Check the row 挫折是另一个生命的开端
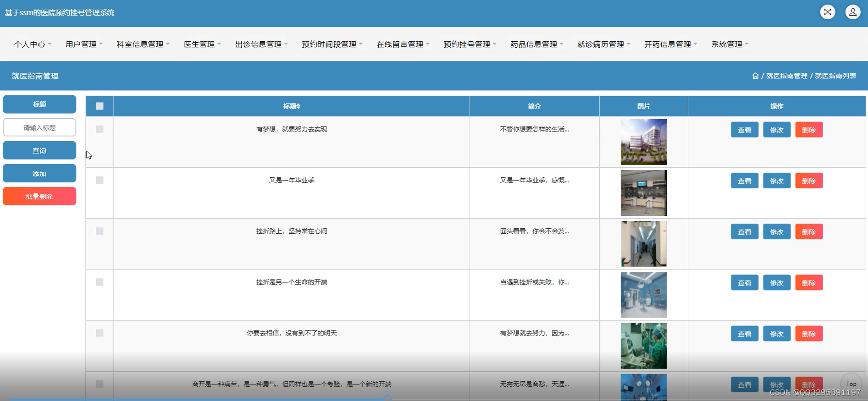Image resolution: width=868 pixels, height=401 pixels. pos(100,282)
